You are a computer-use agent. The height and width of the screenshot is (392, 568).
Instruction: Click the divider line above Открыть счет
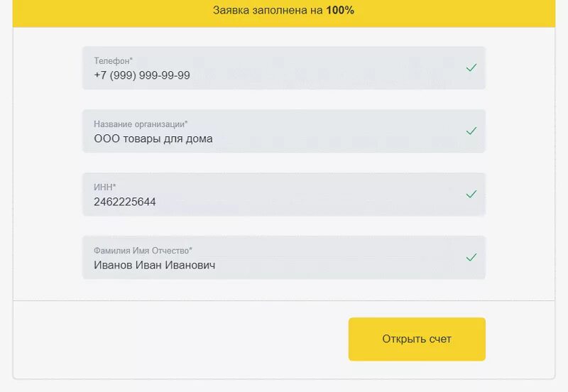284,301
